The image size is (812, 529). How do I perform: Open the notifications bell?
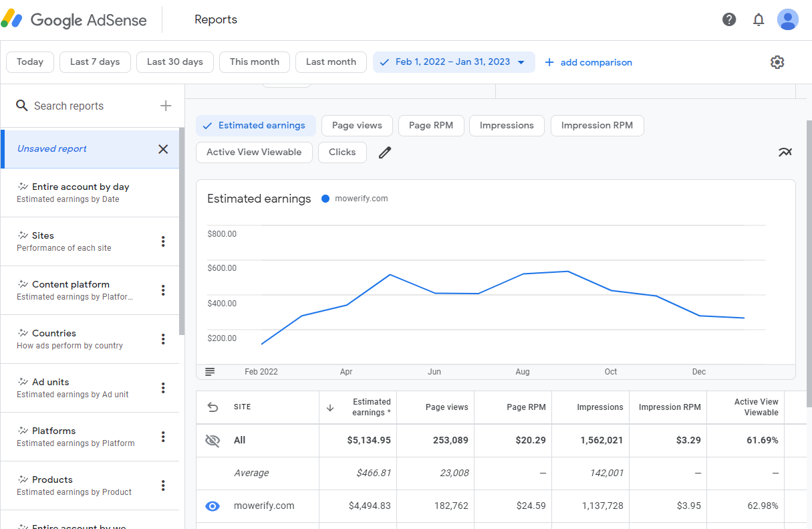[759, 19]
